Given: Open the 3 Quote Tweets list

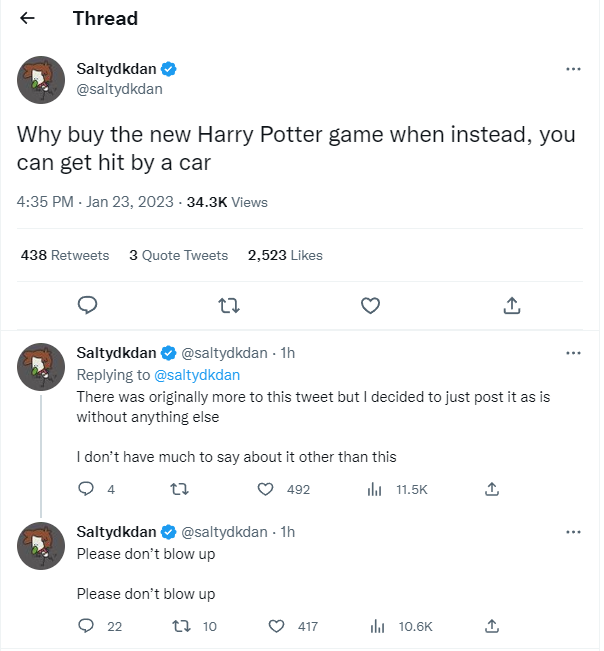Looking at the screenshot, I should click(x=178, y=255).
